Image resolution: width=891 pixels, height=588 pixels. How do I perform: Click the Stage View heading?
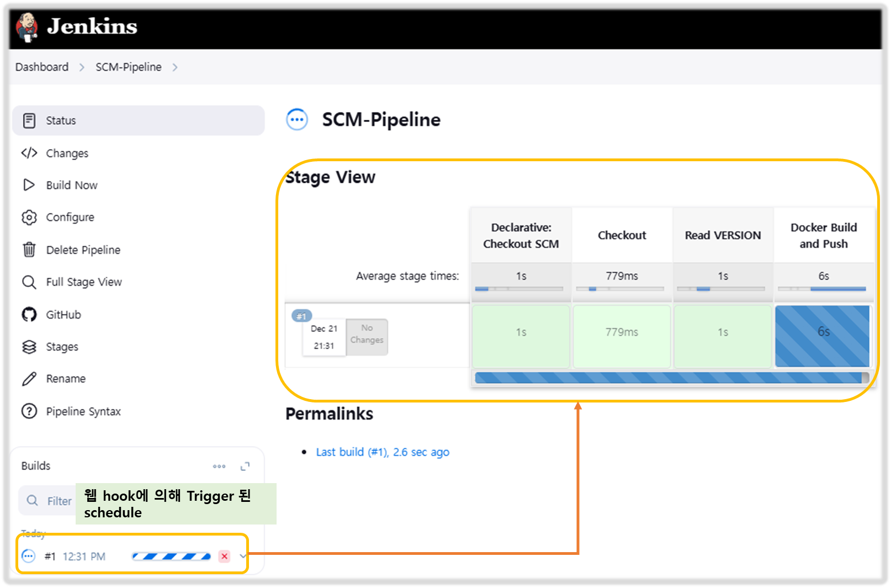click(330, 177)
